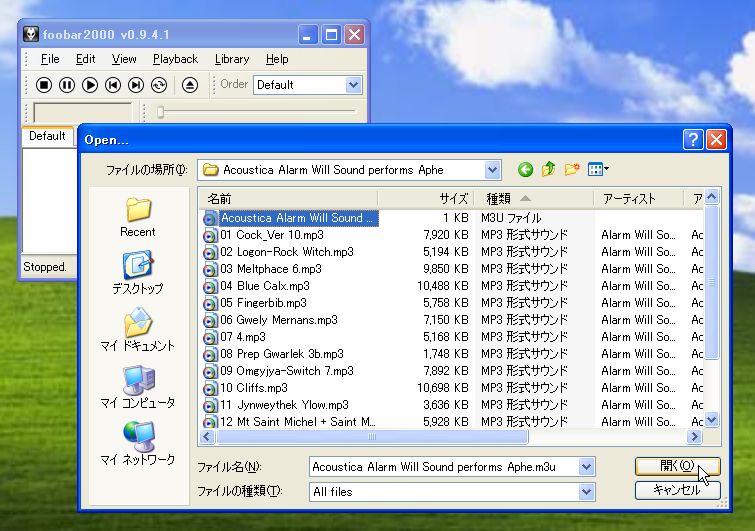Select 02 Logon-Rock Witch.mp3
755x531 pixels.
pos(286,252)
